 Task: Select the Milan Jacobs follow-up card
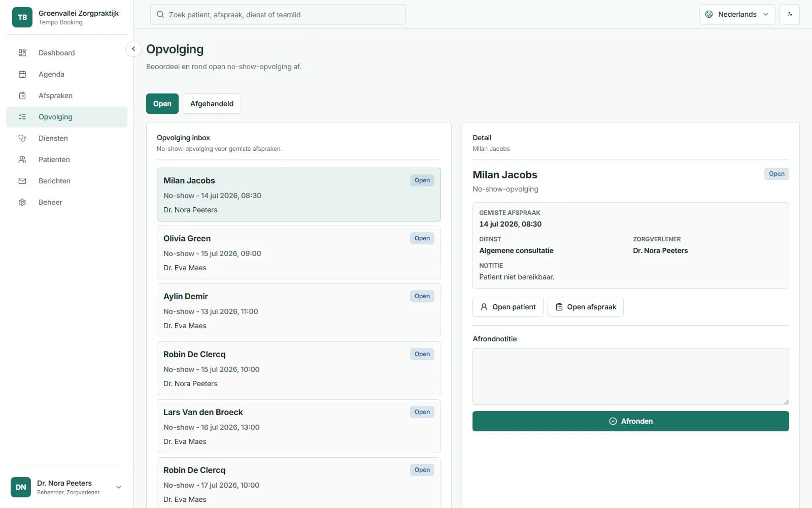click(299, 195)
